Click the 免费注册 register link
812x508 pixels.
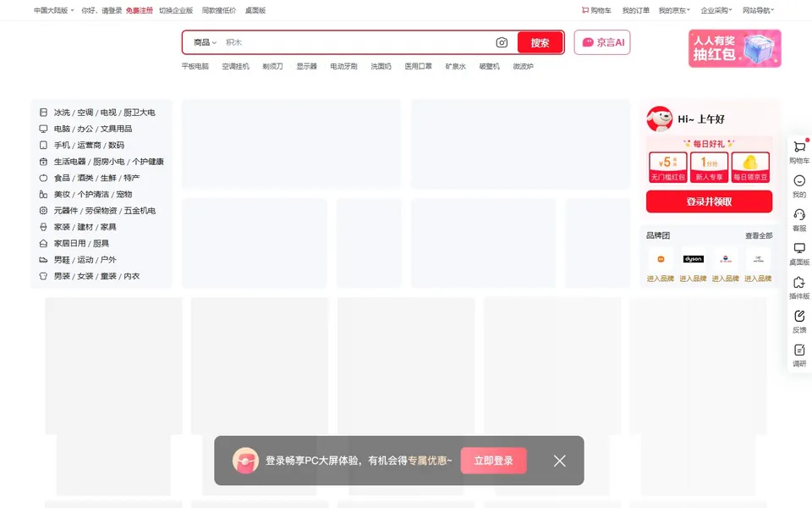[140, 10]
